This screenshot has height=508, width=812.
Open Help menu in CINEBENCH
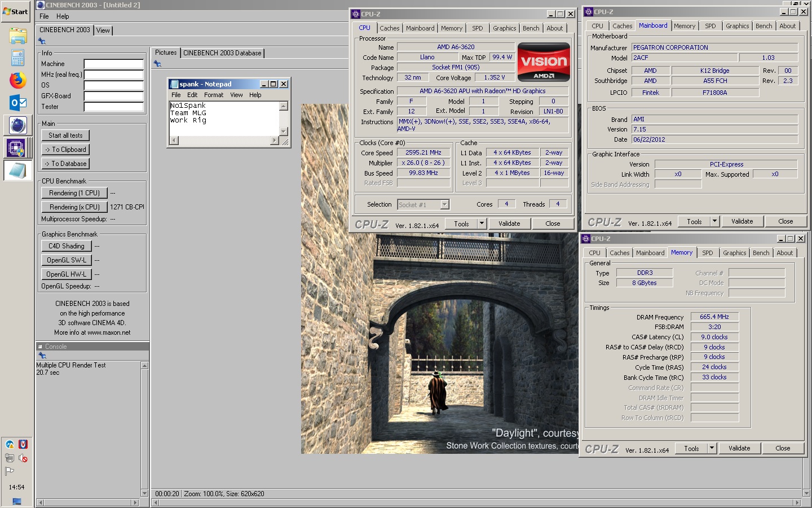(63, 16)
